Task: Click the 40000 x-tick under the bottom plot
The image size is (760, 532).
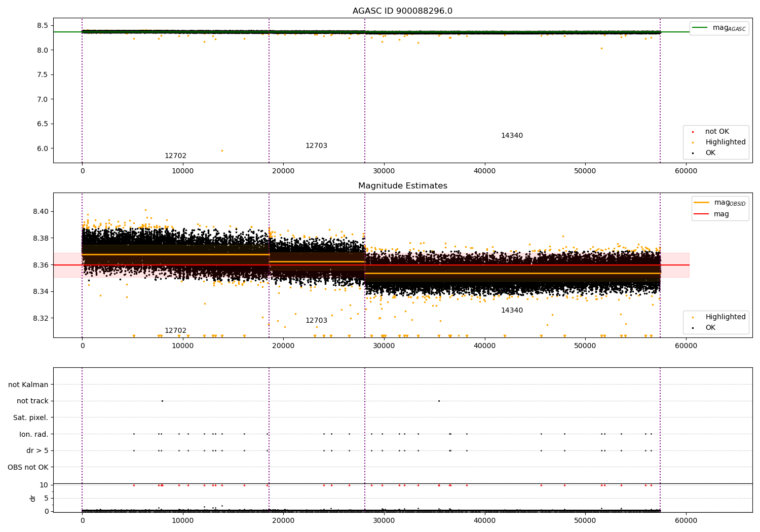Action: coord(485,520)
